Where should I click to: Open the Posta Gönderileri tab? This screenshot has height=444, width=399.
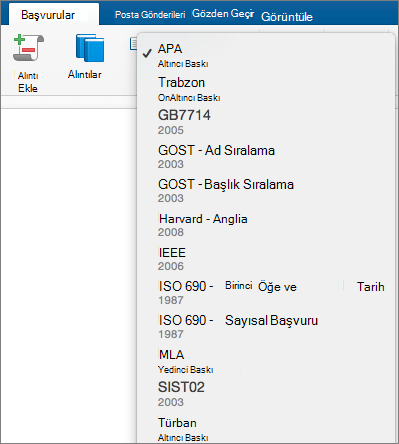click(150, 15)
